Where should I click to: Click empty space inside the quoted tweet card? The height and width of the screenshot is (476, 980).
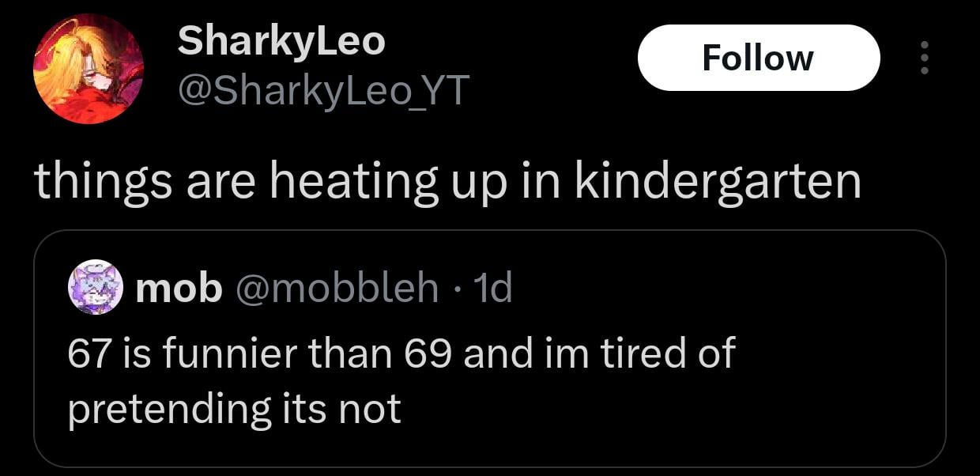[x=711, y=419]
